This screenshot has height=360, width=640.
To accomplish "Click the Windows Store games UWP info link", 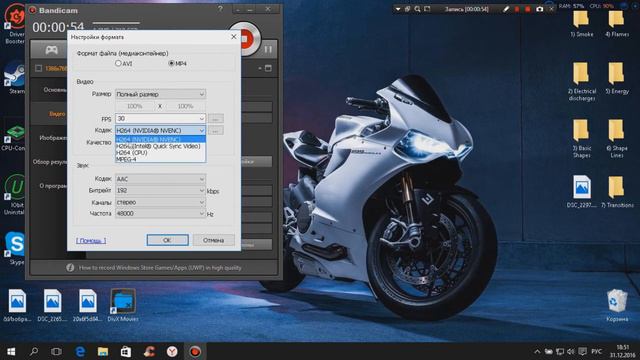I will pyautogui.click(x=160, y=268).
